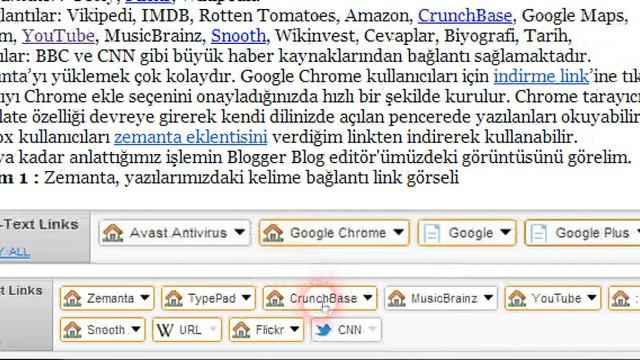Click the document icon on Google chip
The height and width of the screenshot is (360, 640).
pos(432,233)
